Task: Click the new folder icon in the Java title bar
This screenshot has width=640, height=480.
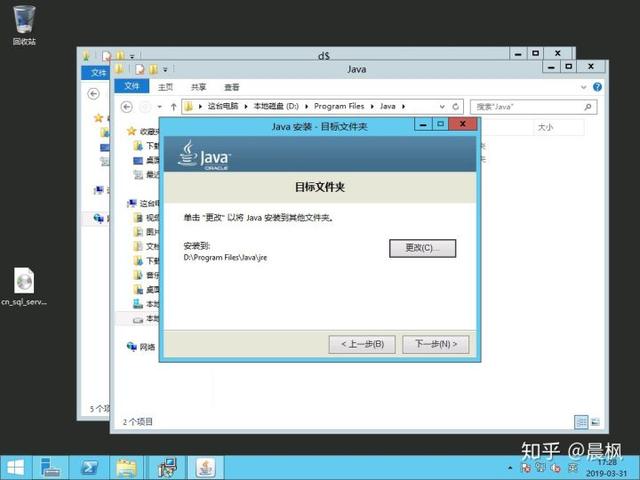Action: click(153, 69)
